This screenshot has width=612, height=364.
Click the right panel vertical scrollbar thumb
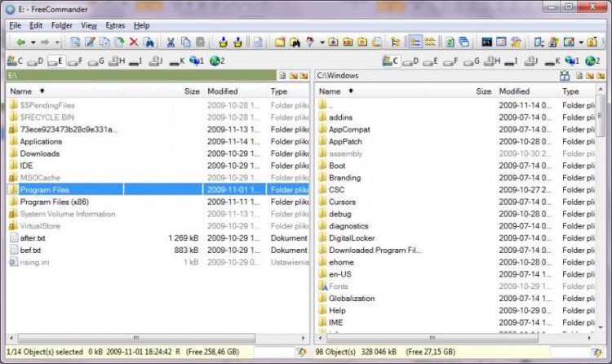(601, 116)
